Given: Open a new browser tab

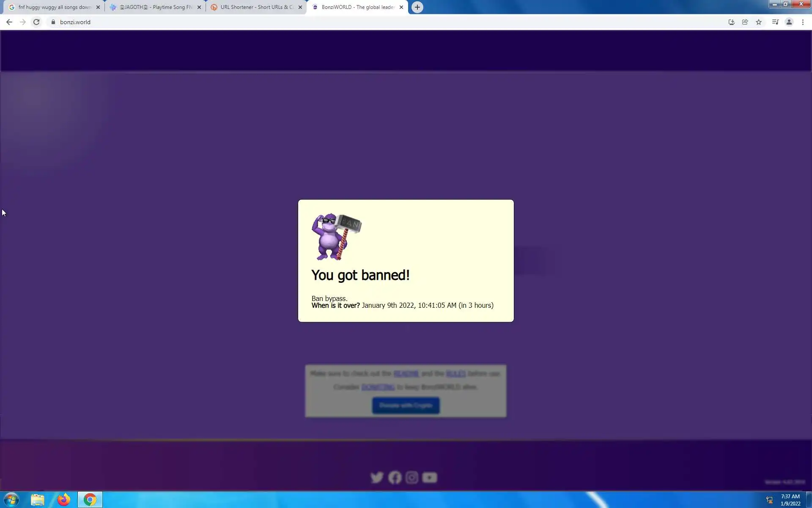Looking at the screenshot, I should click(x=417, y=7).
